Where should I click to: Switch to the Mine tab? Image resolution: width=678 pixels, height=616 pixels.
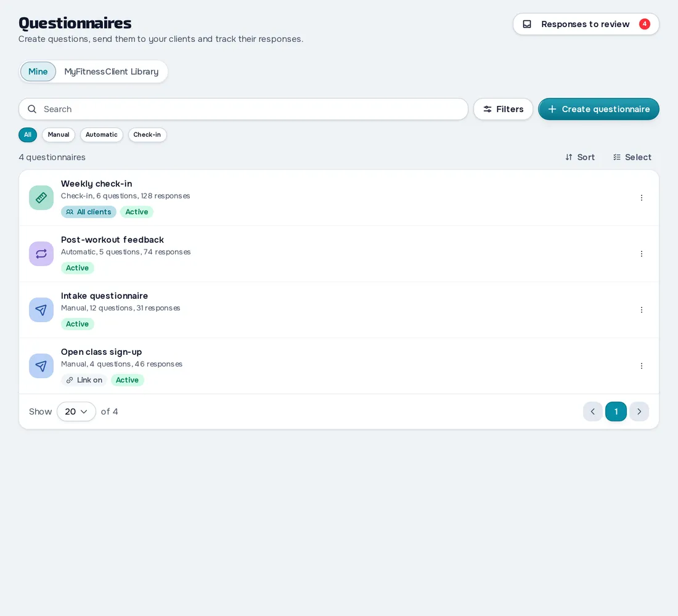(x=38, y=71)
